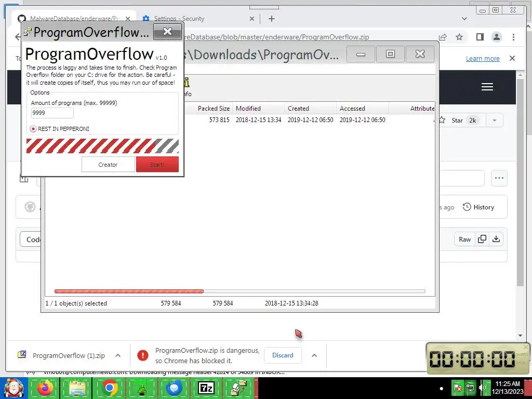Select the 573 815 packed size cell
The height and width of the screenshot is (399, 532).
(219, 120)
